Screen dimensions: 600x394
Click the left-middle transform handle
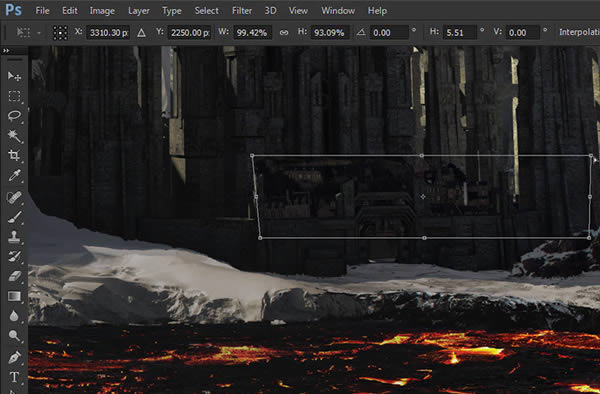tap(256, 197)
